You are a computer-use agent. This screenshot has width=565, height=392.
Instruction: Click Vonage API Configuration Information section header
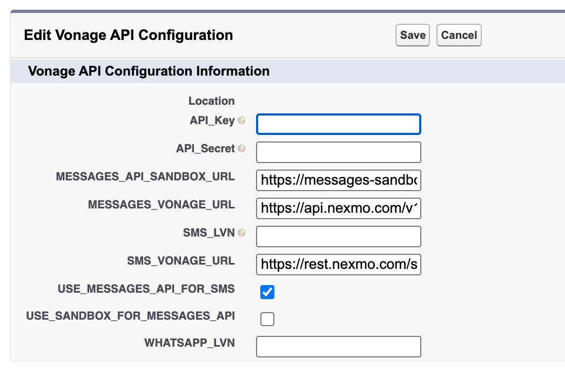pyautogui.click(x=149, y=71)
